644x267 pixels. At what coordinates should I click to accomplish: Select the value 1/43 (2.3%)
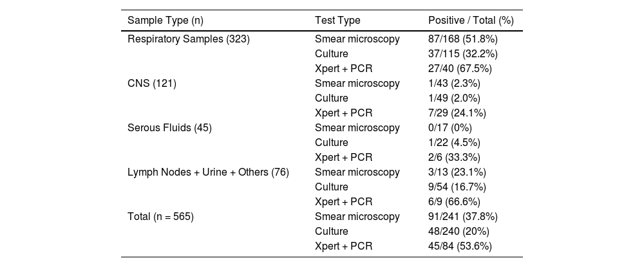click(455, 84)
